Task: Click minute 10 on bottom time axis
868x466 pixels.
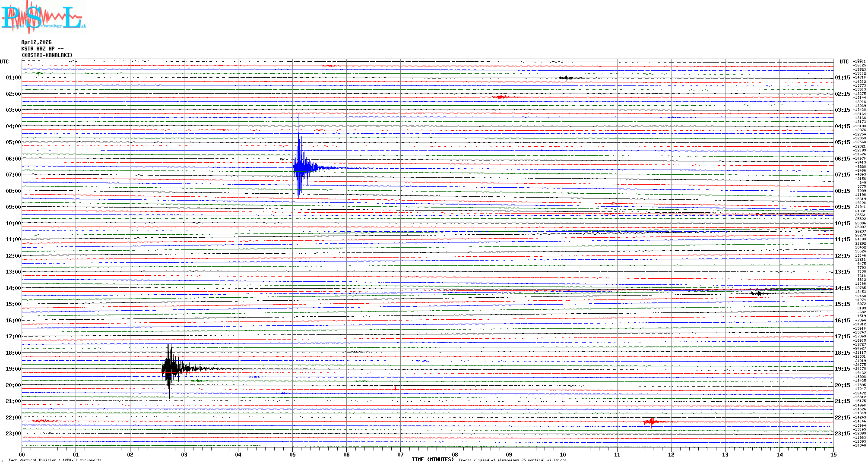Action: [563, 454]
